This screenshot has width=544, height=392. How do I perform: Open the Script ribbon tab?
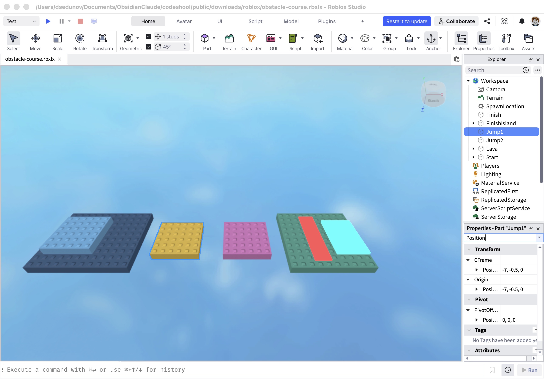tap(255, 21)
